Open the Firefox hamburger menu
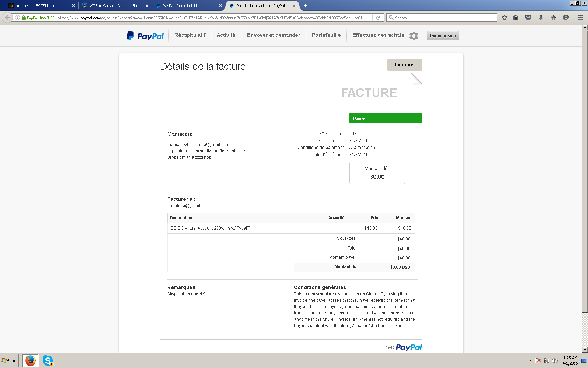 coord(580,18)
